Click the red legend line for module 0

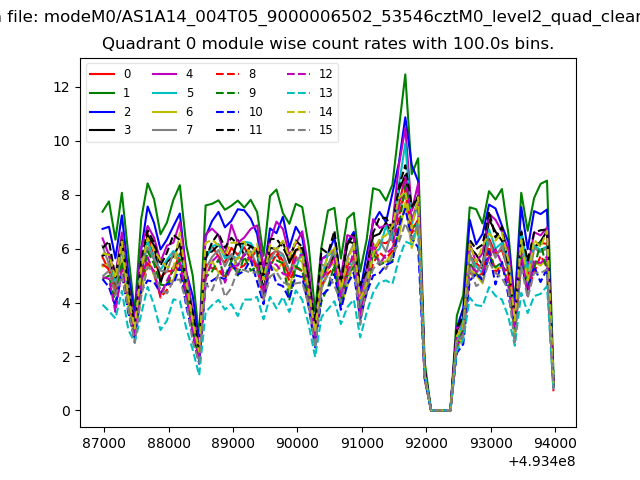point(102,74)
